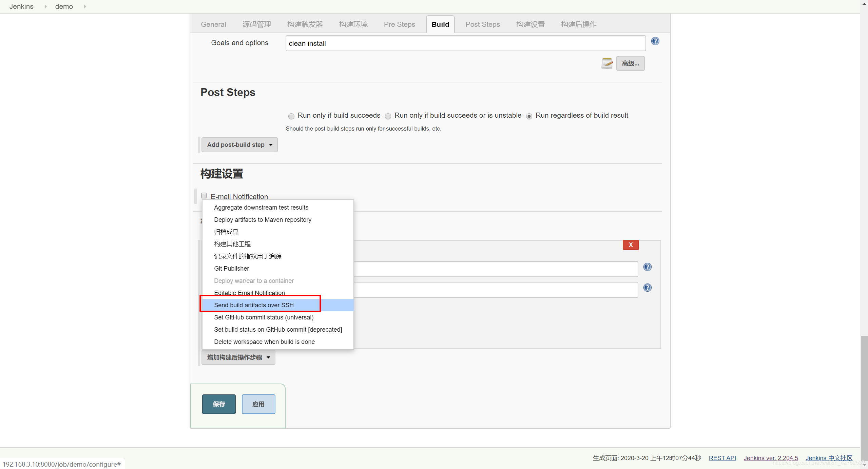Image resolution: width=868 pixels, height=469 pixels.
Task: Open help icon beside first post-build field
Action: (647, 267)
